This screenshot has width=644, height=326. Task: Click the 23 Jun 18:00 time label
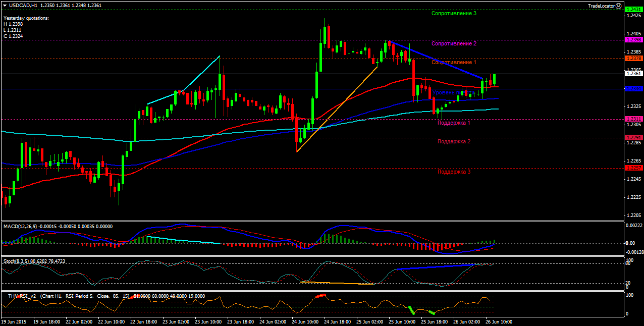point(240,321)
